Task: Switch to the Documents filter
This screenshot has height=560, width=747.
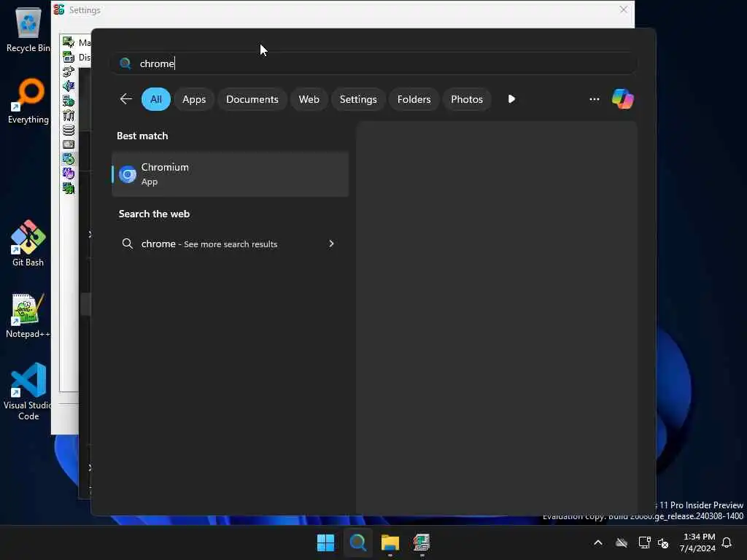Action: pyautogui.click(x=252, y=99)
